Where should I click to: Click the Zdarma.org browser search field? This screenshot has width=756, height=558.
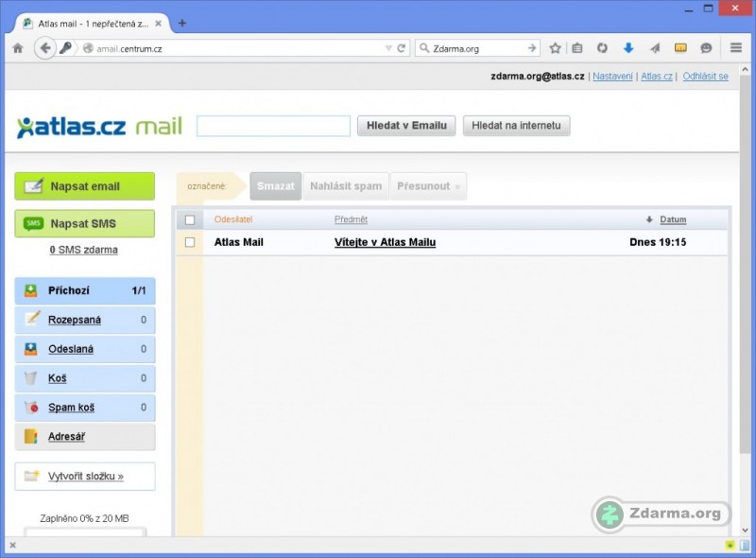pos(477,48)
